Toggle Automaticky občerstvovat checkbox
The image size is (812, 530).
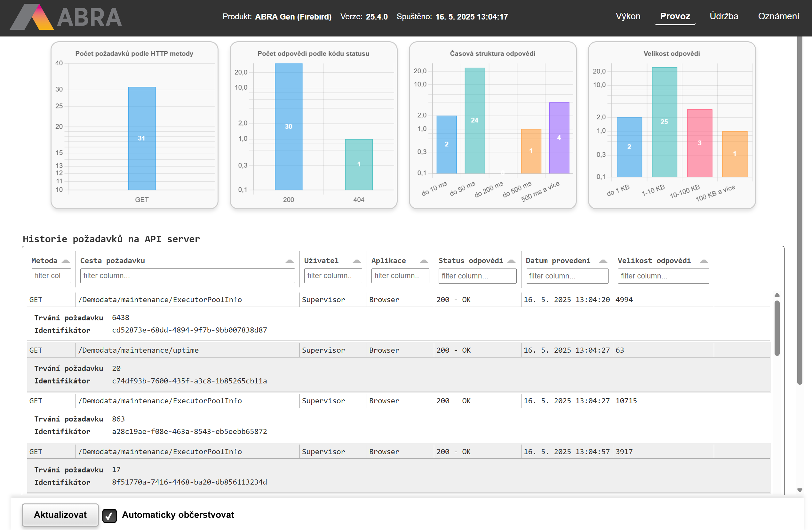tap(109, 515)
